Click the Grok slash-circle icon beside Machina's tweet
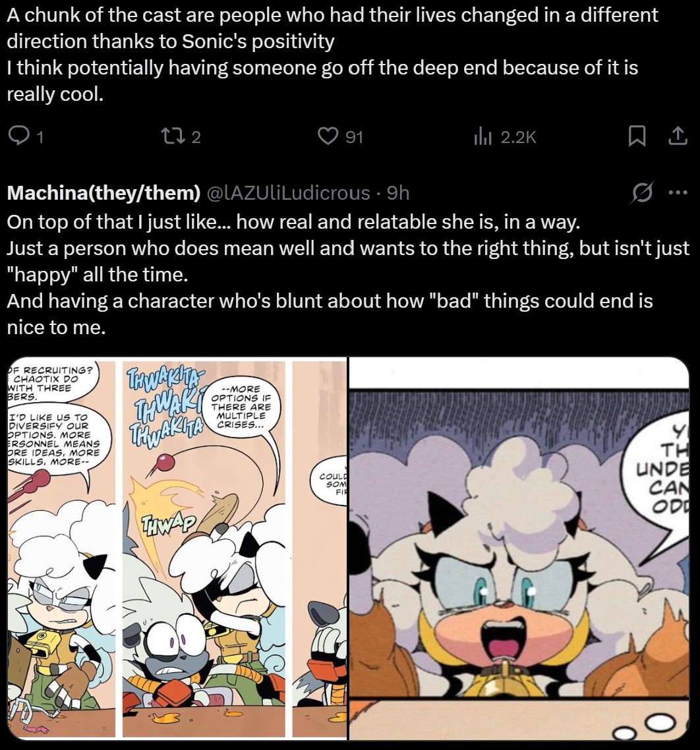This screenshot has height=750, width=700. (641, 192)
